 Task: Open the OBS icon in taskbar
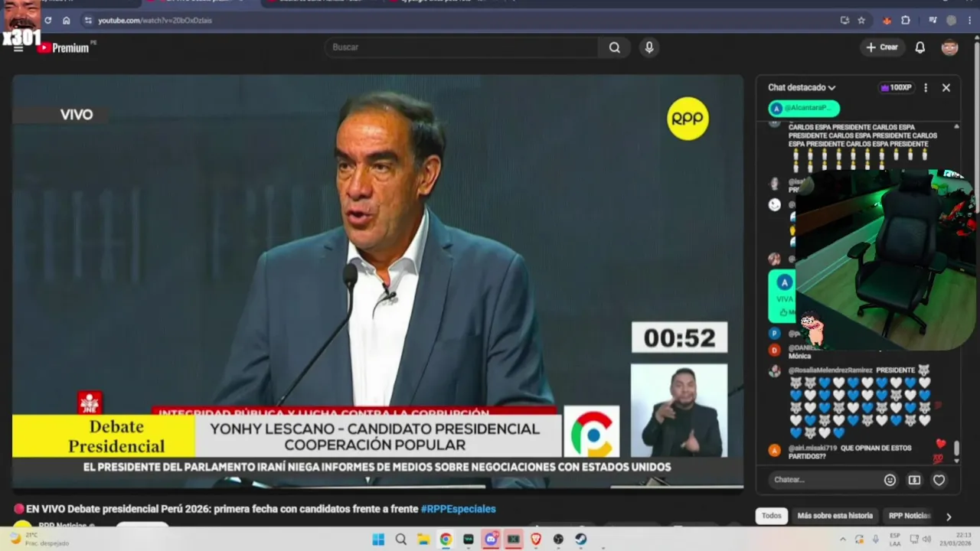(558, 540)
